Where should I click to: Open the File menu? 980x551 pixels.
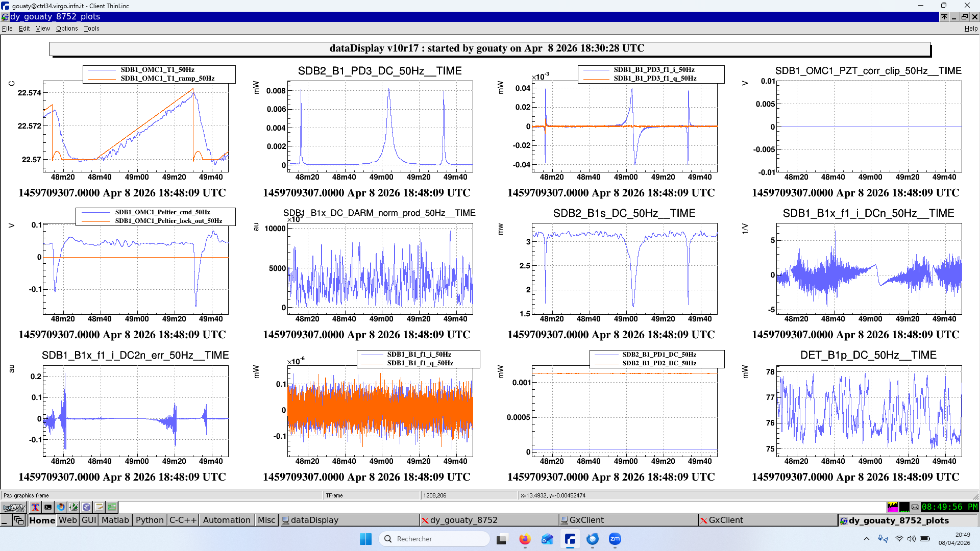point(7,29)
